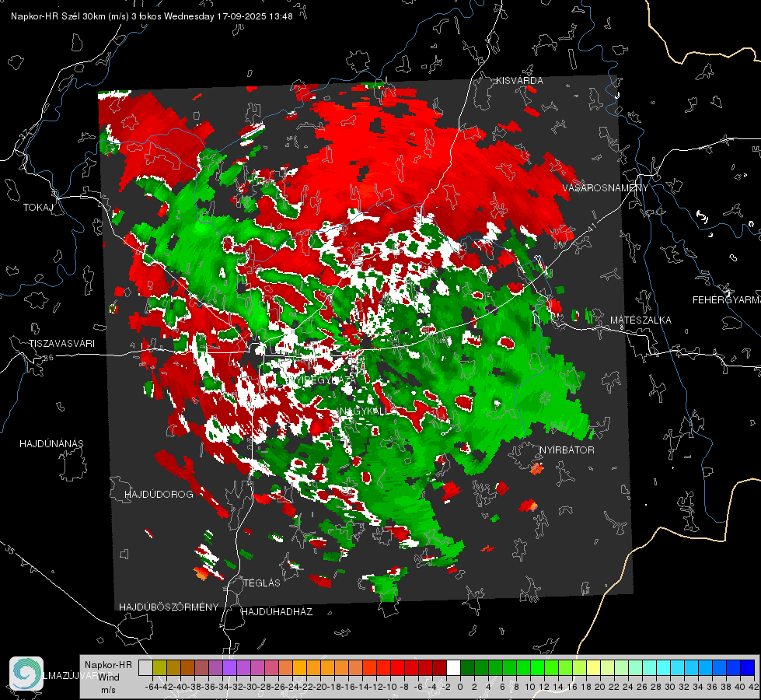761x700 pixels.
Task: Click the TOKAJ town label
Action: click(x=38, y=208)
